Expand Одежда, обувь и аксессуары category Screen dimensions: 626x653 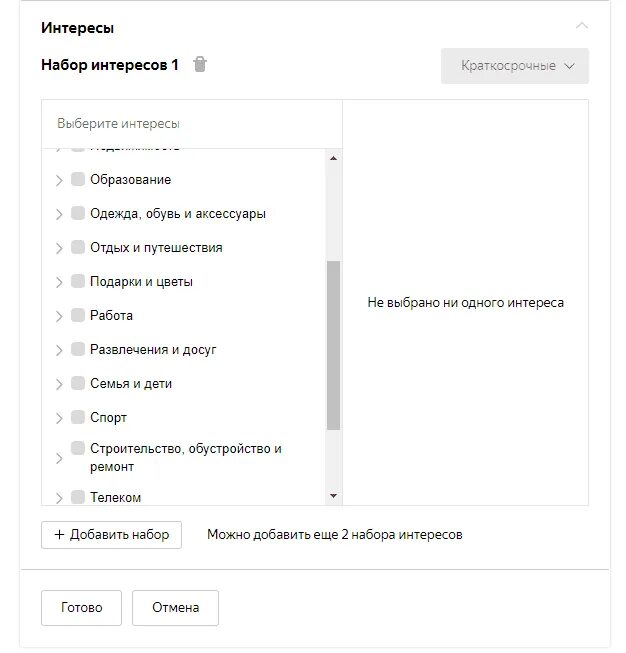tap(59, 214)
